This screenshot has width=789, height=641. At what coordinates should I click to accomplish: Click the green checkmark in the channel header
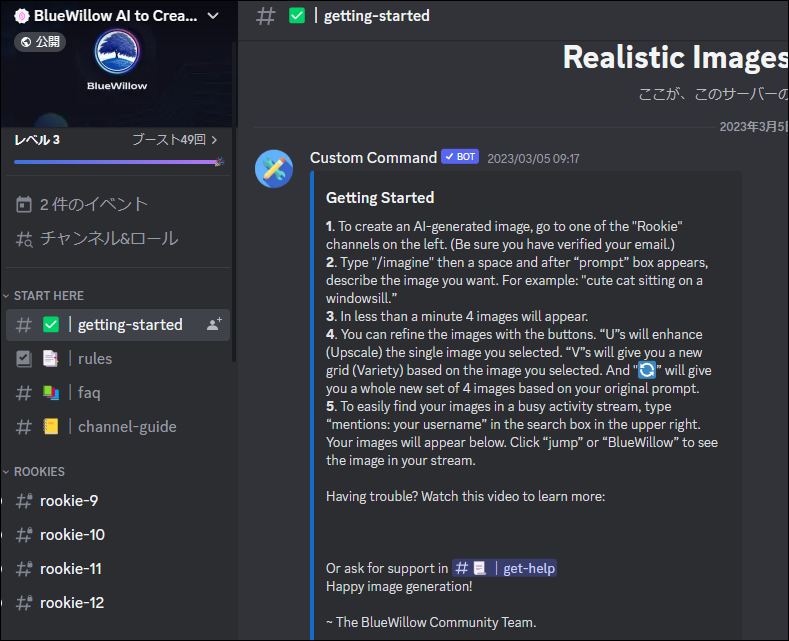pos(297,16)
